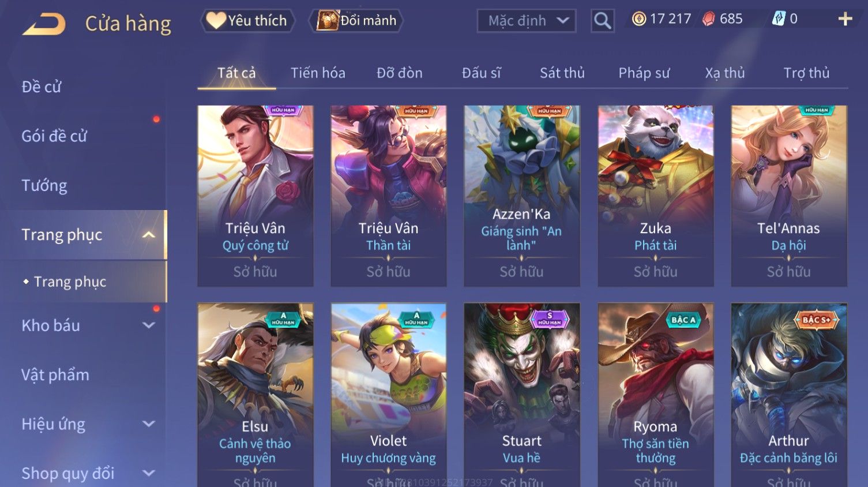Tap the gold coin currency icon
The height and width of the screenshot is (487, 868).
639,19
